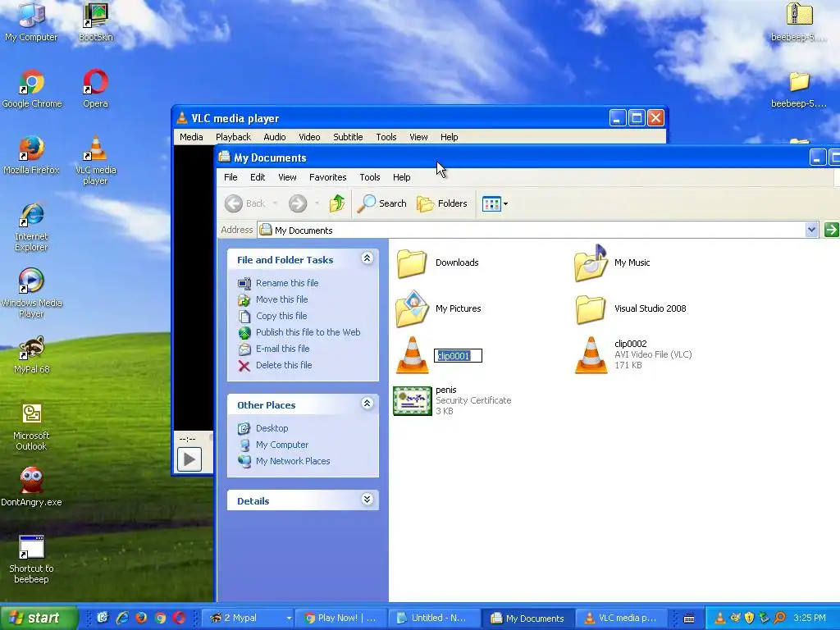
Task: Open the 2 Mypal taskbar group
Action: (248, 618)
